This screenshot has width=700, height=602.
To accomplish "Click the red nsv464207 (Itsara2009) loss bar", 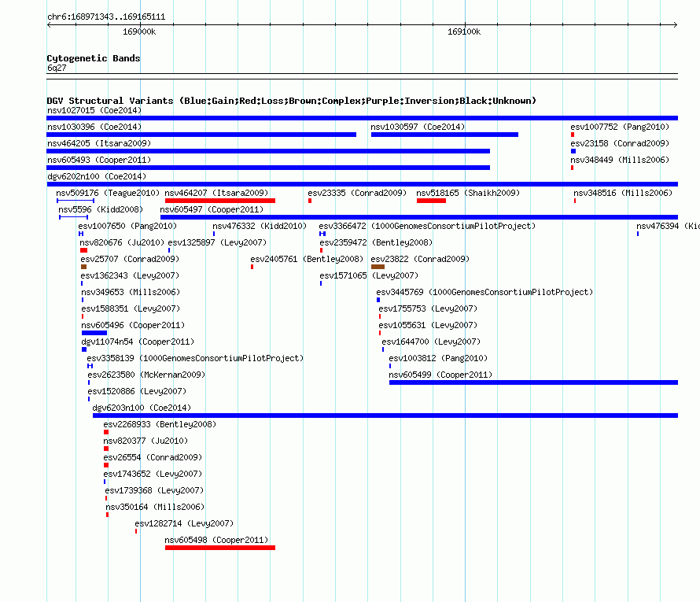I will point(220,201).
